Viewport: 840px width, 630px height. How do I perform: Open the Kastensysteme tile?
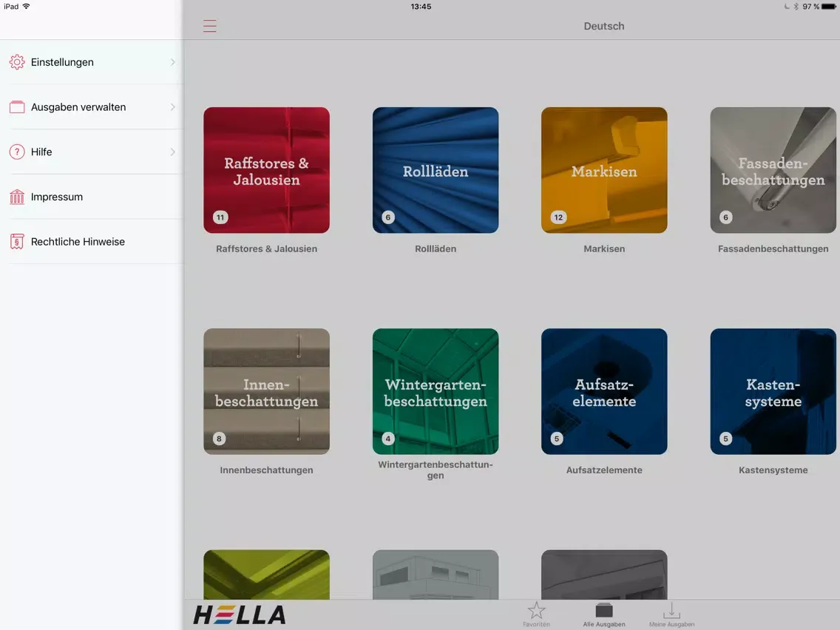(773, 392)
